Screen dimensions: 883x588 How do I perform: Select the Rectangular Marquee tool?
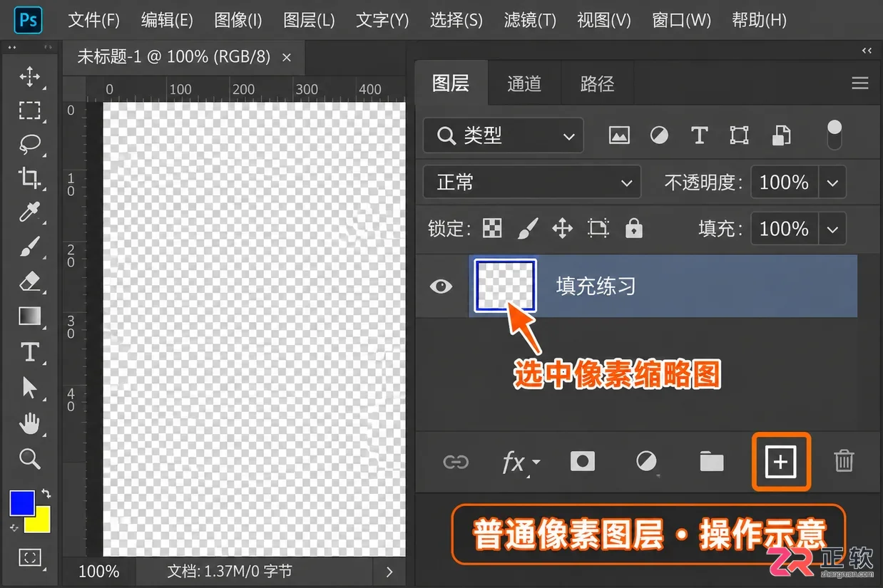tap(29, 110)
